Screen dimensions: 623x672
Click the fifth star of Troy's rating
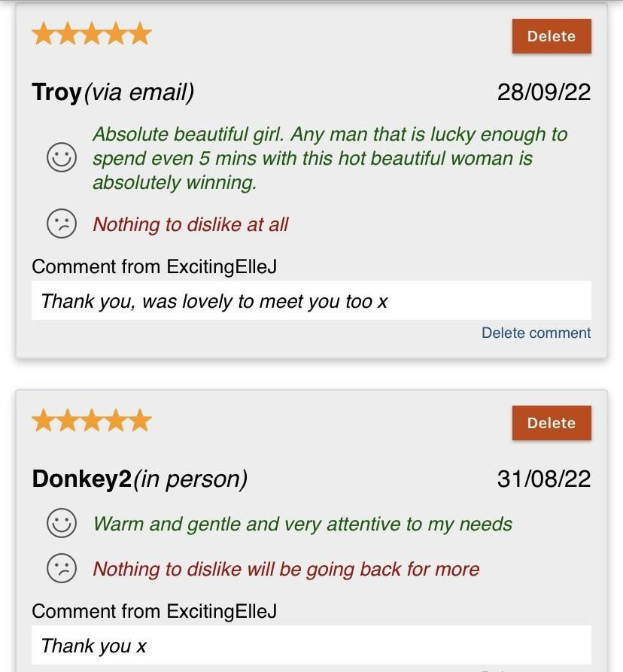point(140,34)
